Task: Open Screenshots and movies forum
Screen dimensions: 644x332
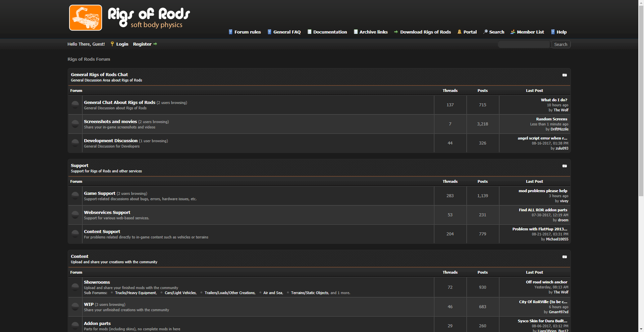Action: point(110,121)
